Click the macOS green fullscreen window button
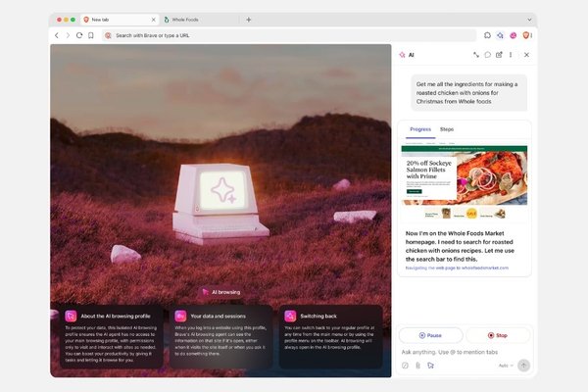The width and height of the screenshot is (588, 392). pyautogui.click(x=73, y=20)
